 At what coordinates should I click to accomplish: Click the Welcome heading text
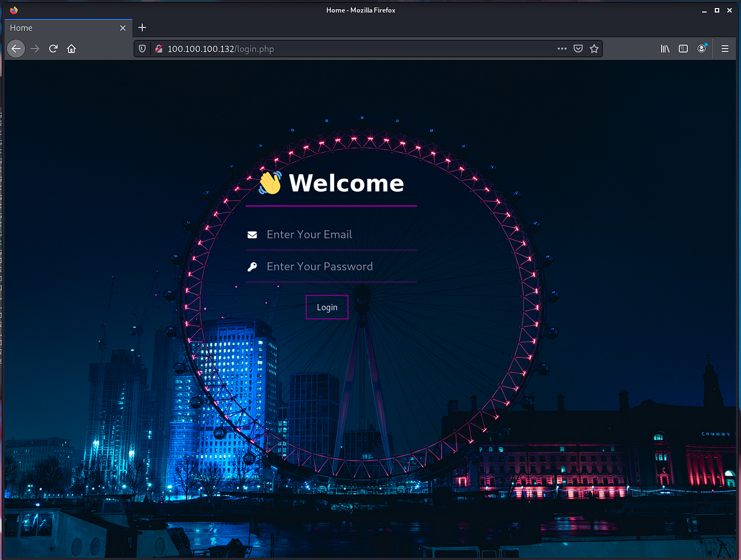(x=346, y=183)
